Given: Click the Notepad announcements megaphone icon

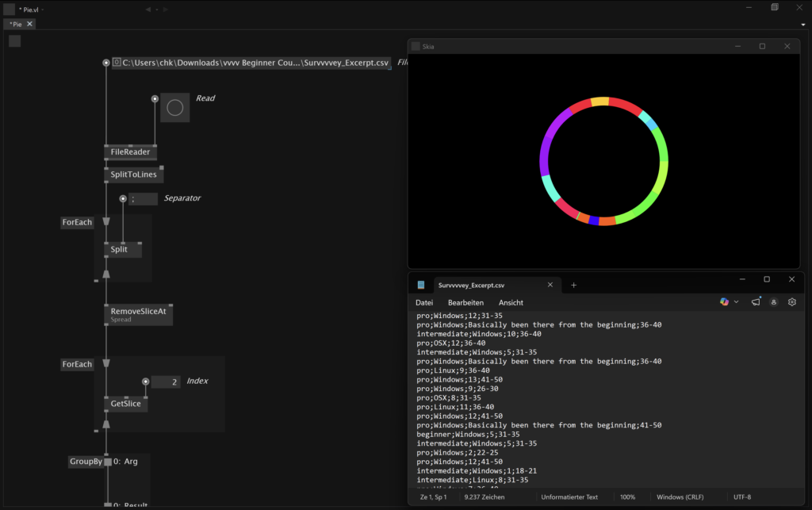Looking at the screenshot, I should tap(756, 302).
